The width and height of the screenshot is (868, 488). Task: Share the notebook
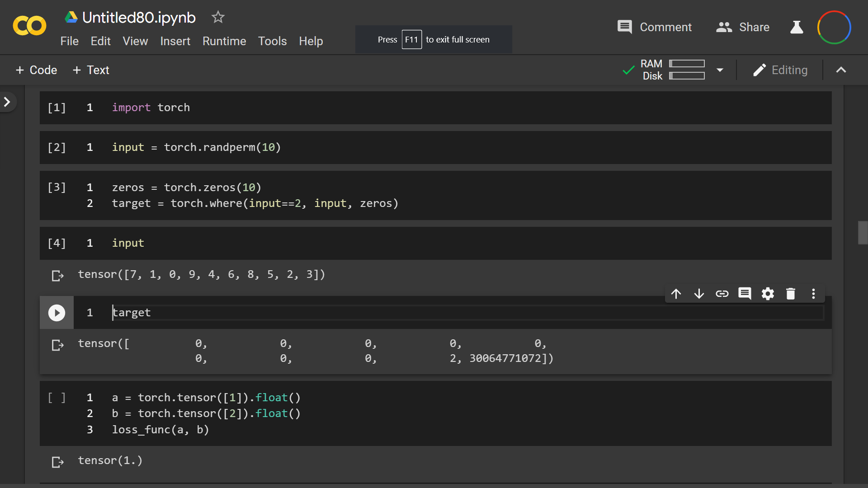click(743, 27)
